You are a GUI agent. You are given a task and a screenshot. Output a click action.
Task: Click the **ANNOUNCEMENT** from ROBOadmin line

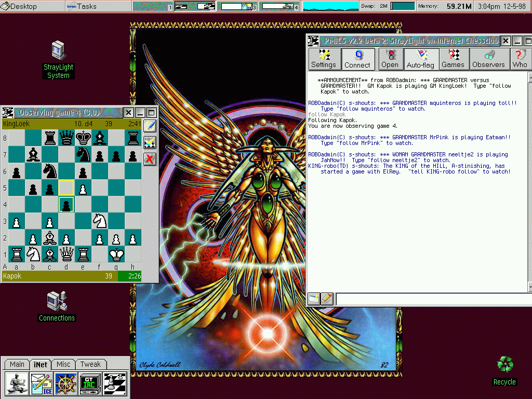pos(403,81)
